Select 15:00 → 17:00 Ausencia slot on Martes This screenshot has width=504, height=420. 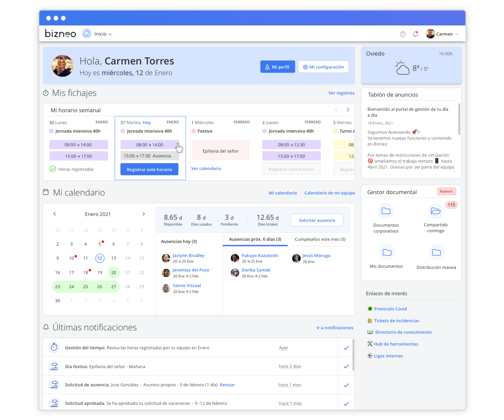pyautogui.click(x=150, y=156)
